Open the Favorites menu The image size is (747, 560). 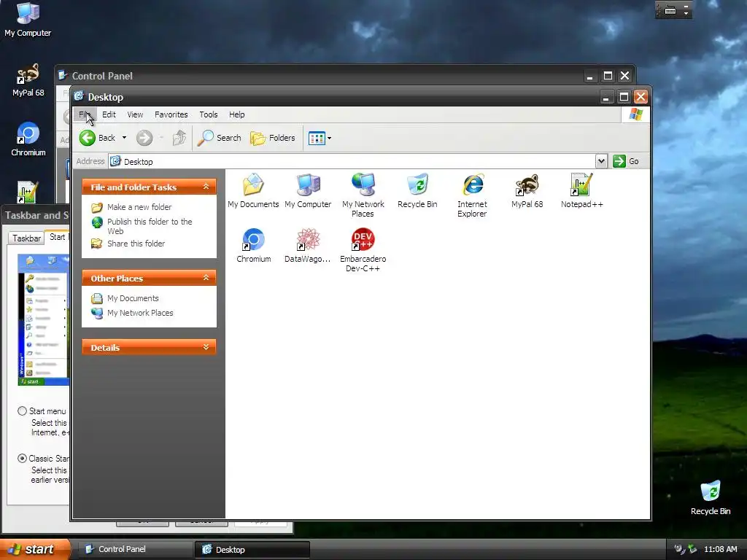(x=171, y=114)
